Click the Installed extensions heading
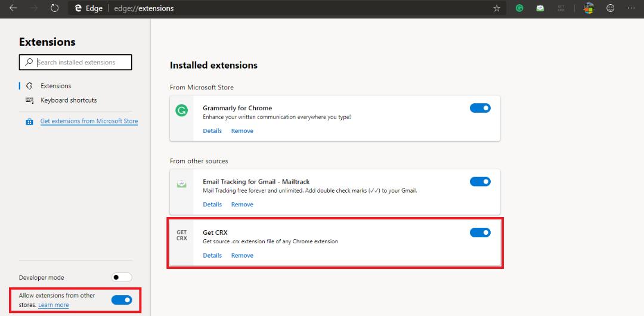 [213, 66]
